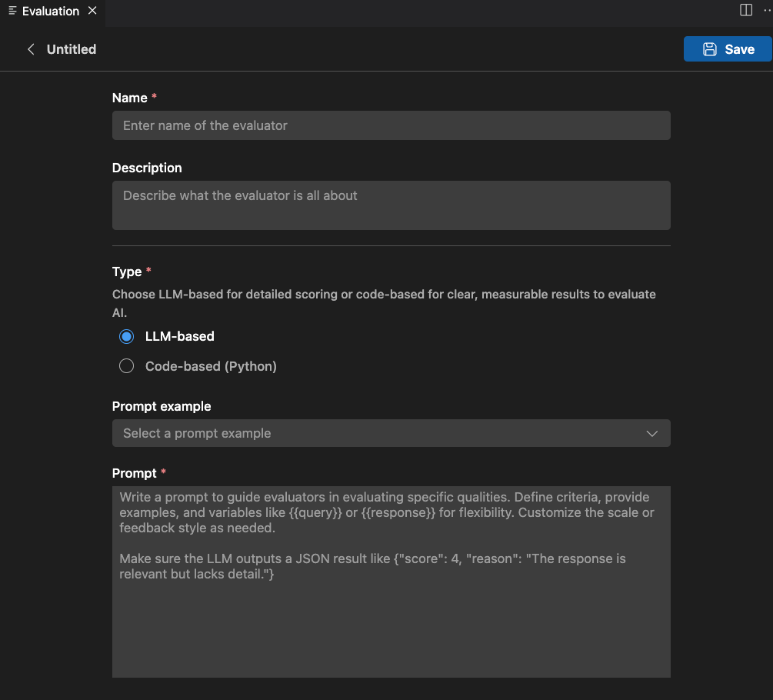Click the outline icon on the Evaluation tab
Screen dimensions: 773x700
11,11
